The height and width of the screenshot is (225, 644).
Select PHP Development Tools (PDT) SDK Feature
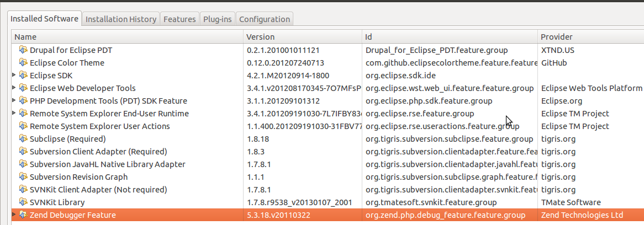coord(328,101)
